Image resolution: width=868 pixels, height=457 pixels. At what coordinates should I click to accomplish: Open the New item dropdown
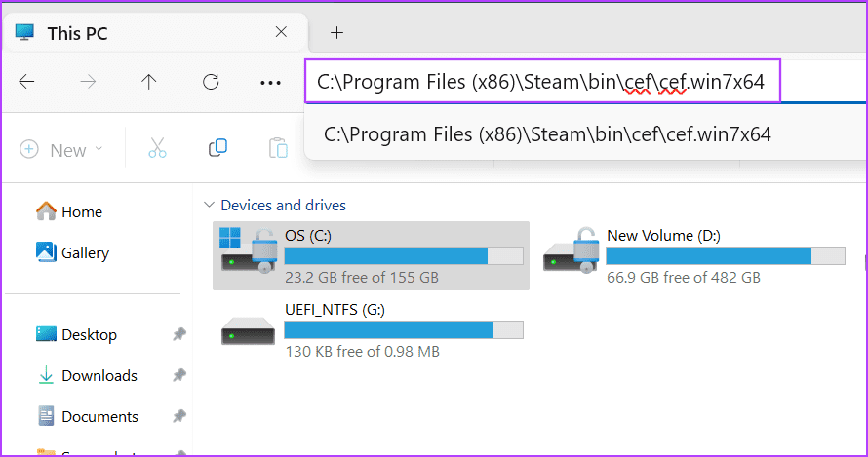pos(61,150)
